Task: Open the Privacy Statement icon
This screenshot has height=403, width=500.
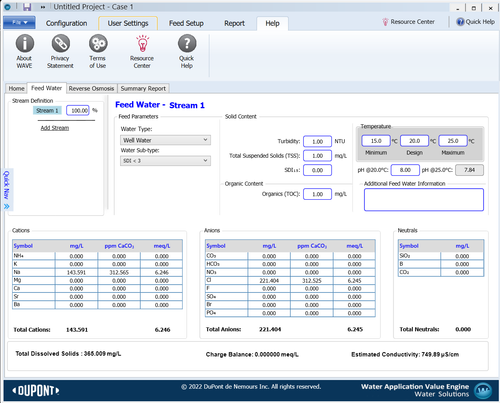Action: 60,44
